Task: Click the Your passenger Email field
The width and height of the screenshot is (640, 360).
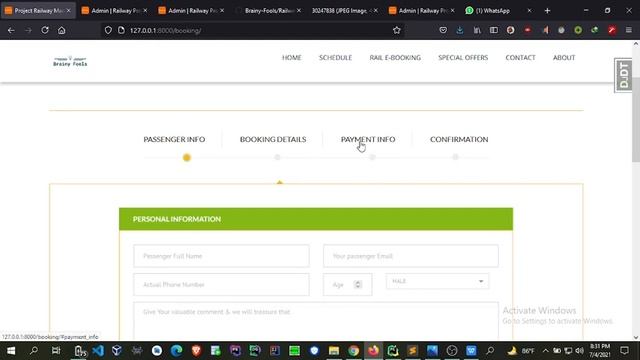Action: pos(411,256)
